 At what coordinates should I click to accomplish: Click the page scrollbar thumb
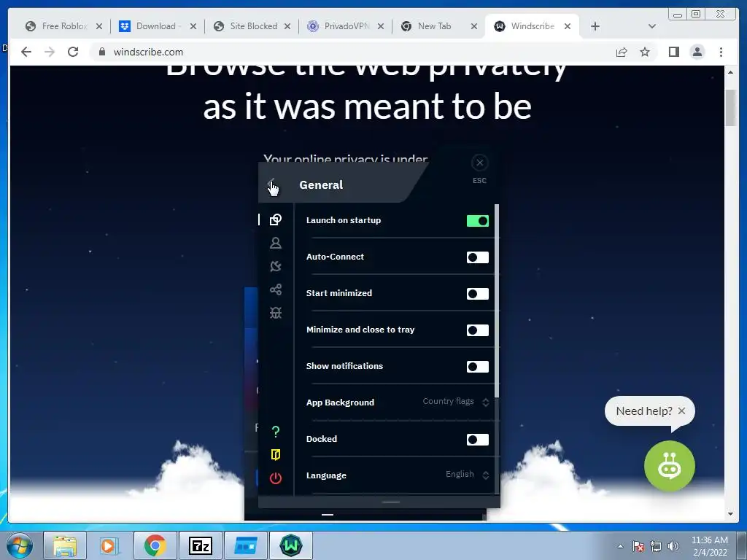730,108
